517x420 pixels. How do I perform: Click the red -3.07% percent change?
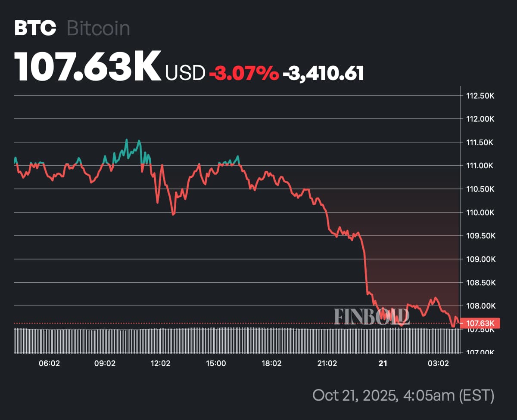click(x=244, y=74)
